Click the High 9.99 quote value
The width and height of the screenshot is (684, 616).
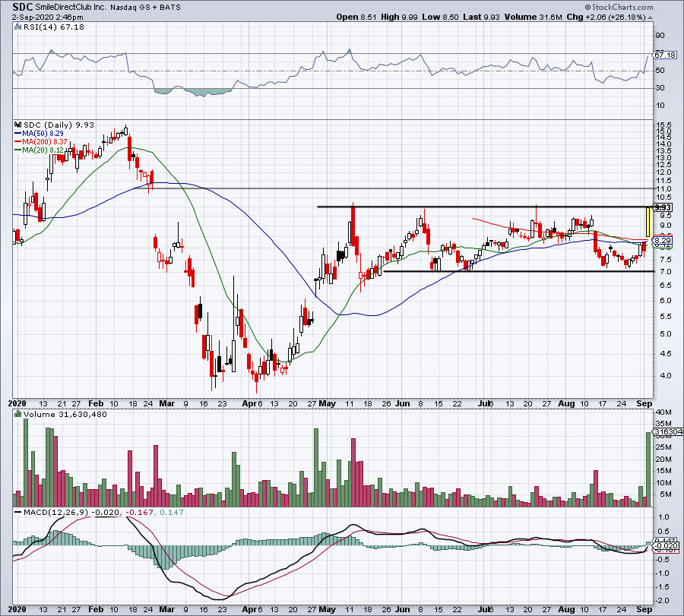pos(399,17)
